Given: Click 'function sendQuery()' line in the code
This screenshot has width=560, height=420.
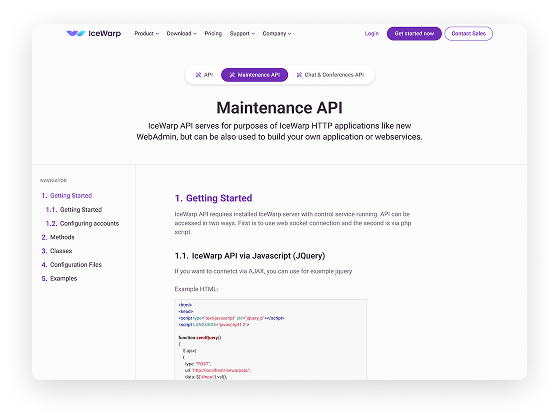Looking at the screenshot, I should pos(200,338).
